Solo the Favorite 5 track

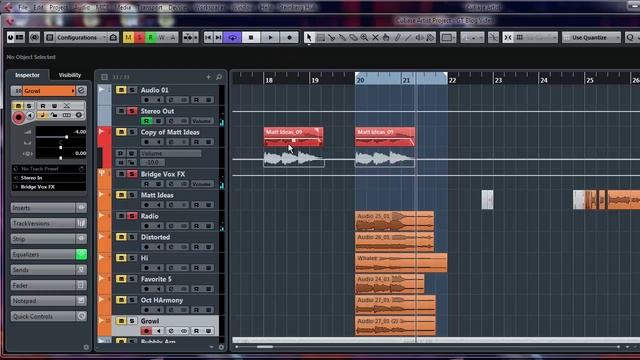pos(132,279)
